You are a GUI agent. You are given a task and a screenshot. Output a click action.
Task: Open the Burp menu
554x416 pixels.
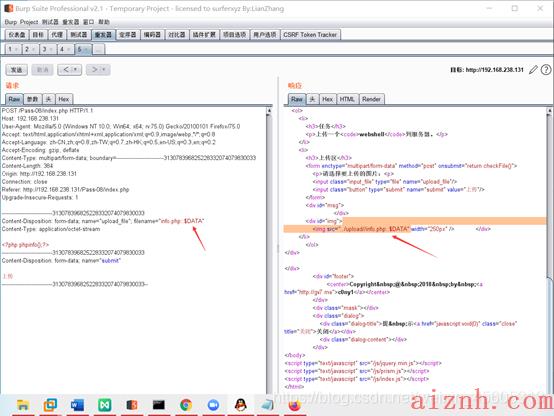[x=11, y=22]
